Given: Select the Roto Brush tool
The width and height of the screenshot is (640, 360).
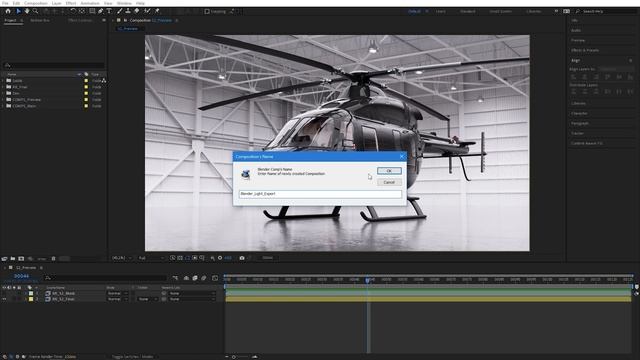Looking at the screenshot, I should (147, 11).
